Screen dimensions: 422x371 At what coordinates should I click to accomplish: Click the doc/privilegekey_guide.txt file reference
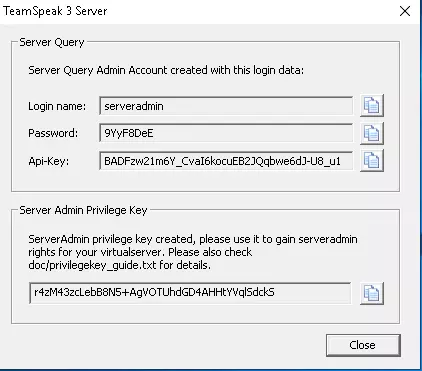[x=92, y=265]
